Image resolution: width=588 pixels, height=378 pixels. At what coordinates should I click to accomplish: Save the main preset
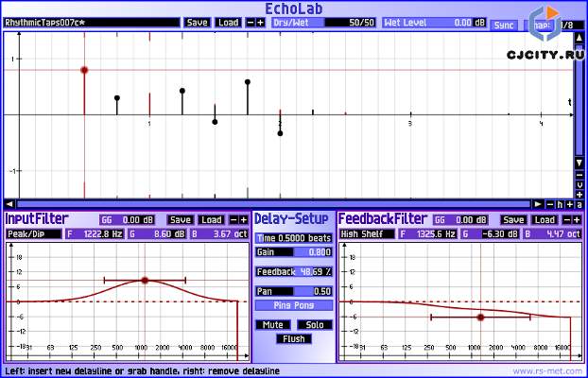tap(198, 23)
